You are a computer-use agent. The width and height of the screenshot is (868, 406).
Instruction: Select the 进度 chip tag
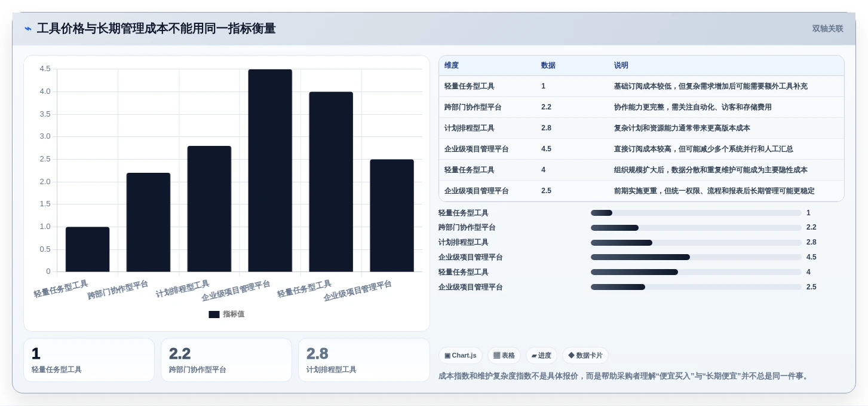(541, 356)
